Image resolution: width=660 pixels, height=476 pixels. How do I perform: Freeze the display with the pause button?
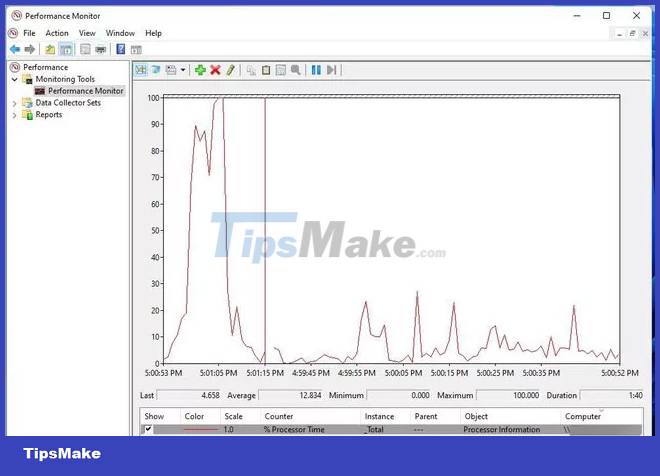(x=316, y=70)
